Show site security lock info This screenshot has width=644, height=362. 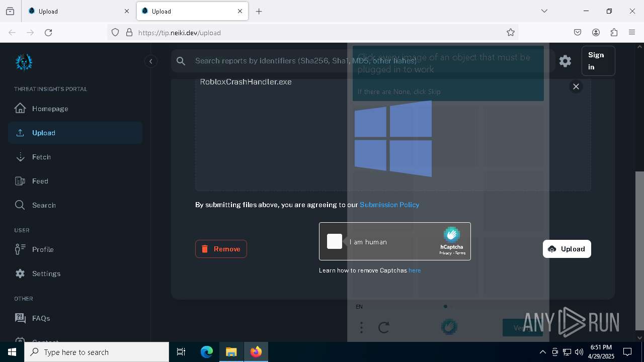(129, 32)
